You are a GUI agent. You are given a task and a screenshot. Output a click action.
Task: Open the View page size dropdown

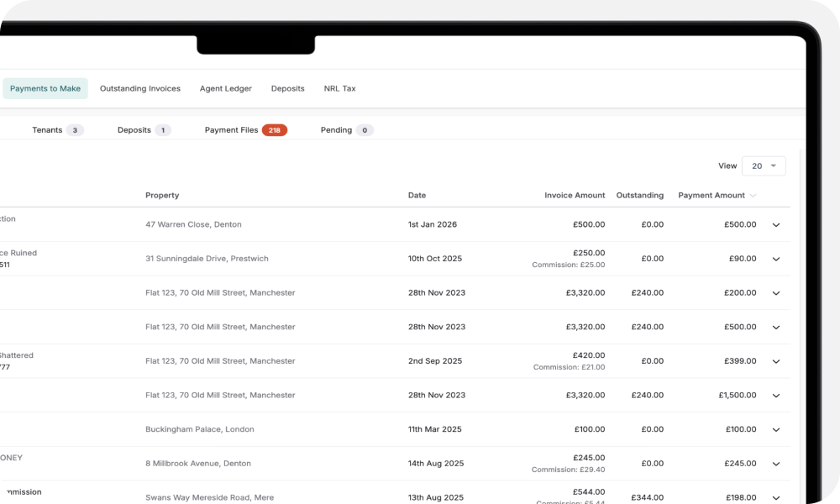point(764,165)
